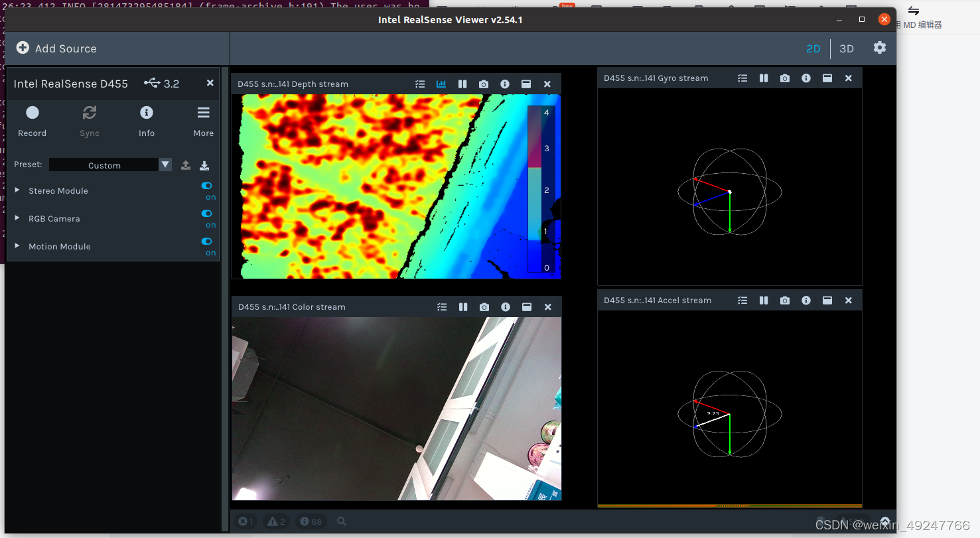Pause the Color stream

click(x=463, y=307)
